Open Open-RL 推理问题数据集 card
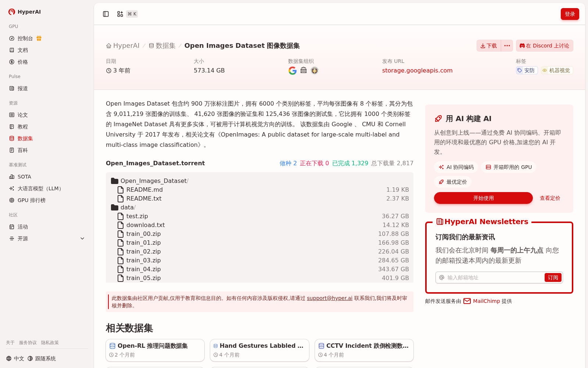The width and height of the screenshot is (588, 368). [x=155, y=350]
